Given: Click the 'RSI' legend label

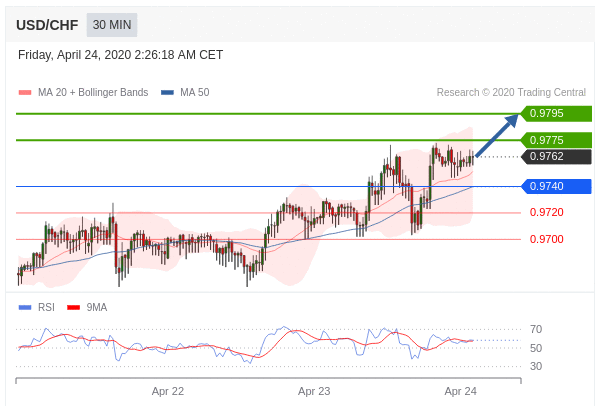Looking at the screenshot, I should point(46,307).
